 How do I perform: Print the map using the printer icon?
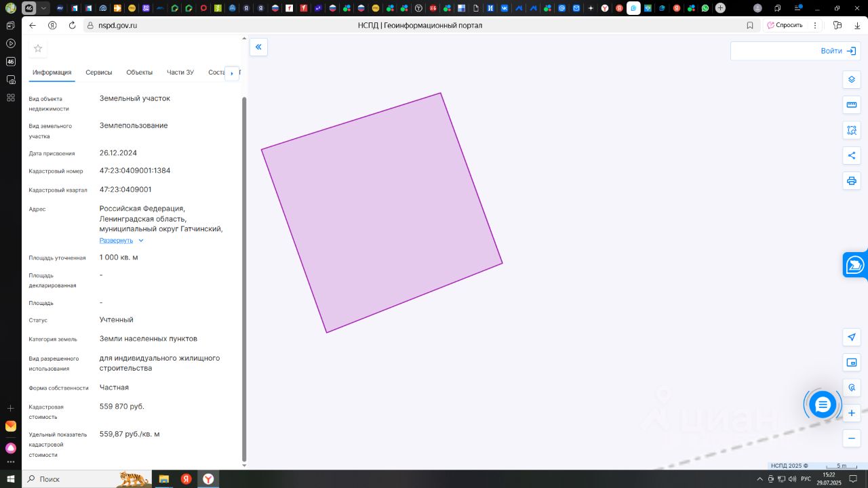852,181
